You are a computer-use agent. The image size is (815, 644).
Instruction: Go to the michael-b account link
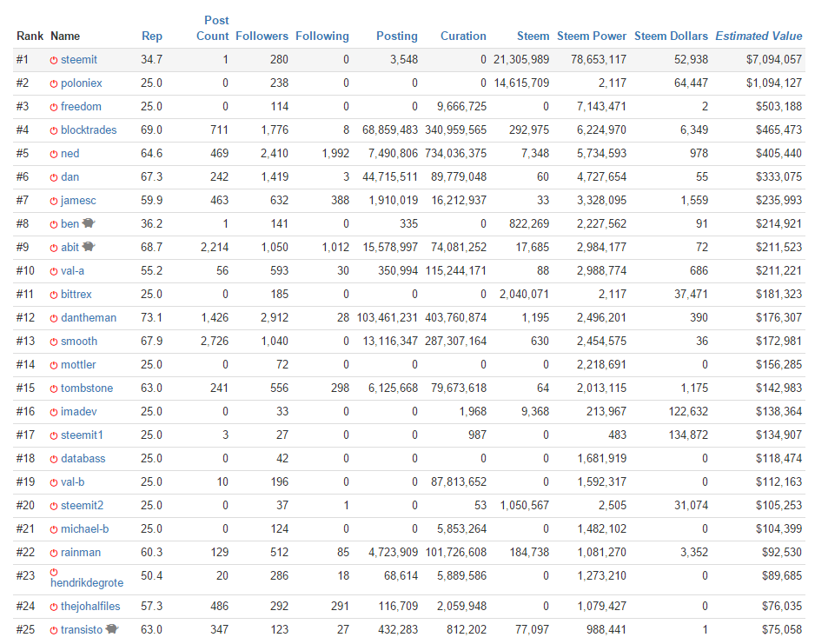(x=85, y=528)
